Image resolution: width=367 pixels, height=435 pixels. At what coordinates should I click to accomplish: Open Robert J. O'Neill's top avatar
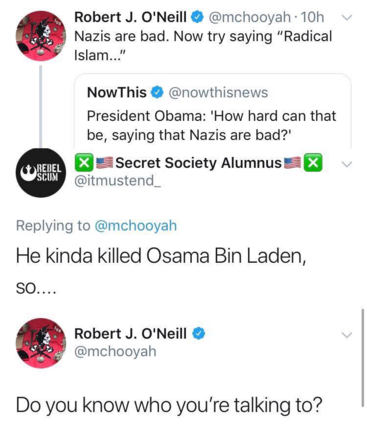coord(41,36)
